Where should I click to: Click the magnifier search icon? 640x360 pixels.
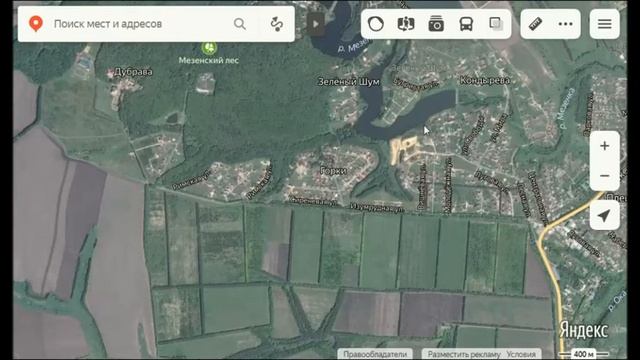click(x=240, y=24)
